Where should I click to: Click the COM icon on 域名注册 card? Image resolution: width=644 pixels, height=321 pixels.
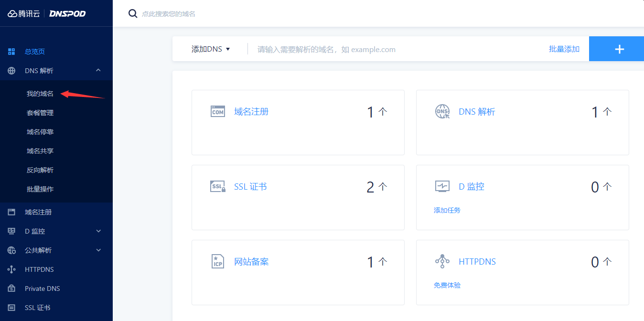pos(218,111)
